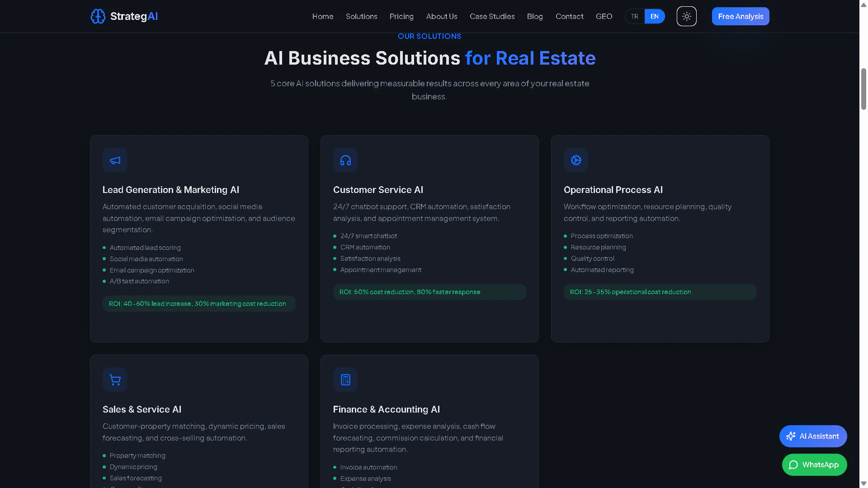
Task: Switch language to TR
Action: click(635, 16)
